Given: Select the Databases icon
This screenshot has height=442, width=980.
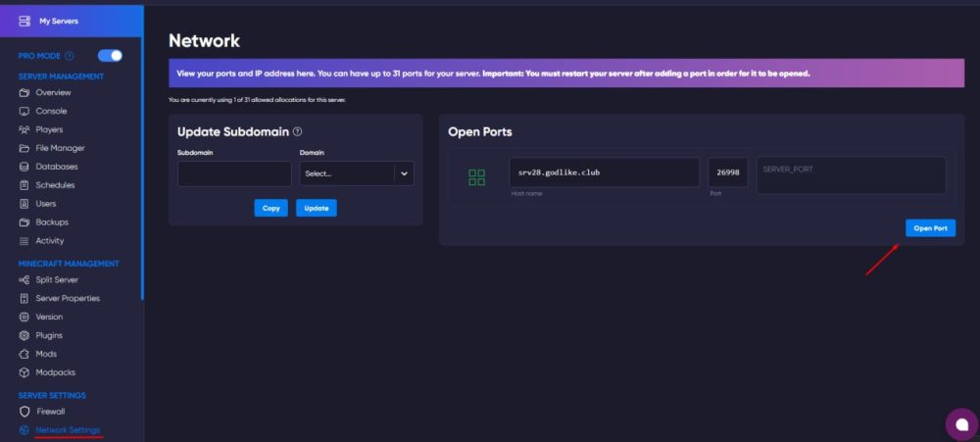Looking at the screenshot, I should (24, 167).
